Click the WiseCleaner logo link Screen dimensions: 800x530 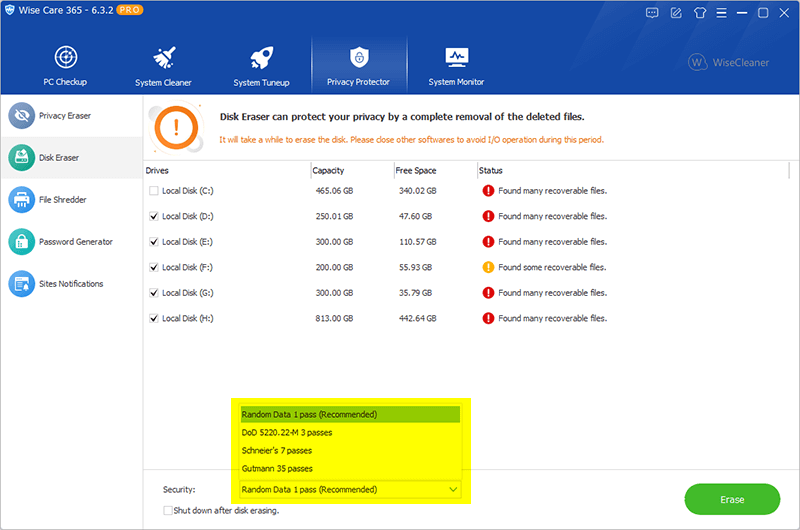tap(729, 62)
